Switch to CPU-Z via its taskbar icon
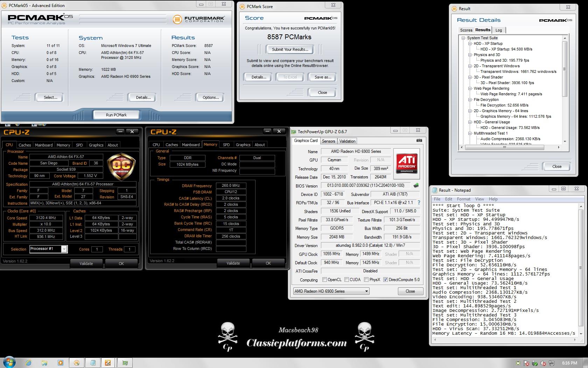 pyautogui.click(x=108, y=363)
